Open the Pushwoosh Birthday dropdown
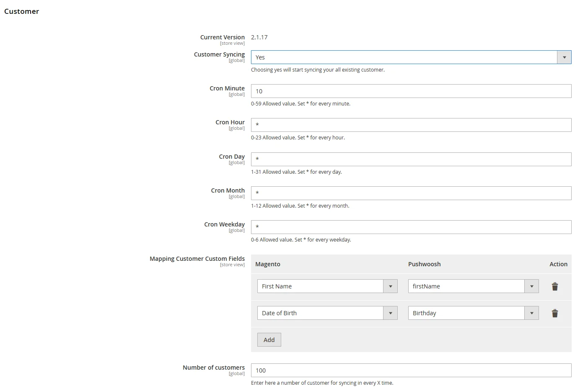The image size is (588, 391). (x=473, y=313)
